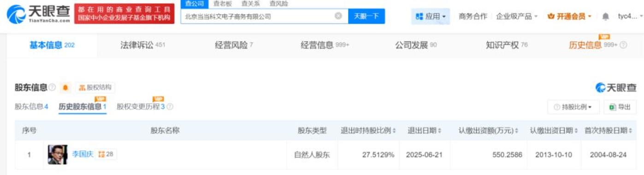This screenshot has height=175, width=644.
Task: Click the 自然人股东 shareholder type cell
Action: pos(312,155)
